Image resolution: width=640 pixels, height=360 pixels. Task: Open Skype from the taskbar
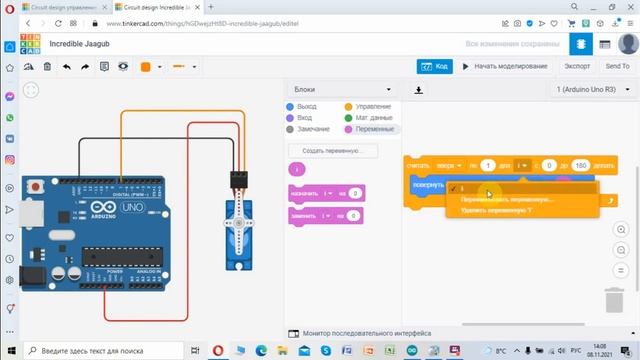(326, 351)
